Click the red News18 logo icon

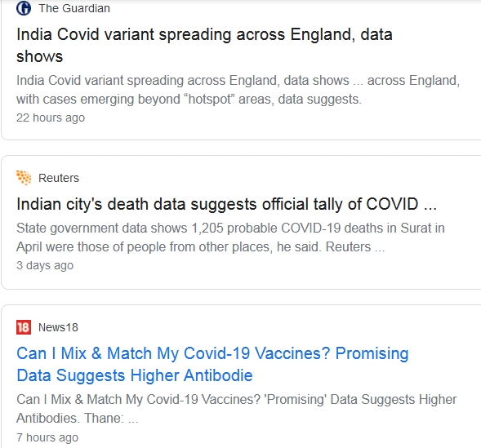point(24,327)
